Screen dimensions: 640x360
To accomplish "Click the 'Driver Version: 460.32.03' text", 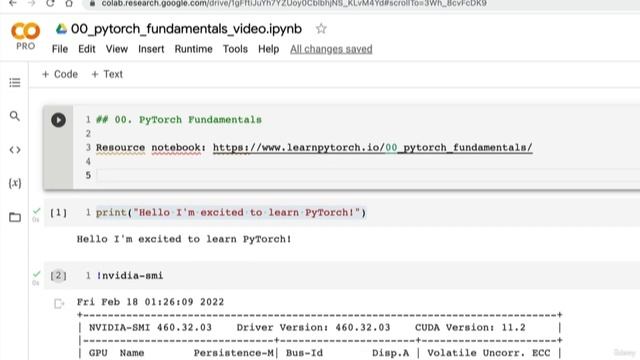I will pyautogui.click(x=313, y=327).
